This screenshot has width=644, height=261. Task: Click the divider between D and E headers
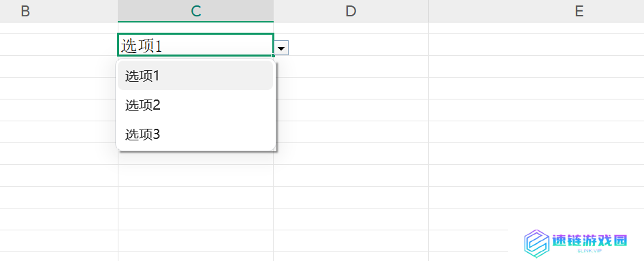[x=428, y=11]
